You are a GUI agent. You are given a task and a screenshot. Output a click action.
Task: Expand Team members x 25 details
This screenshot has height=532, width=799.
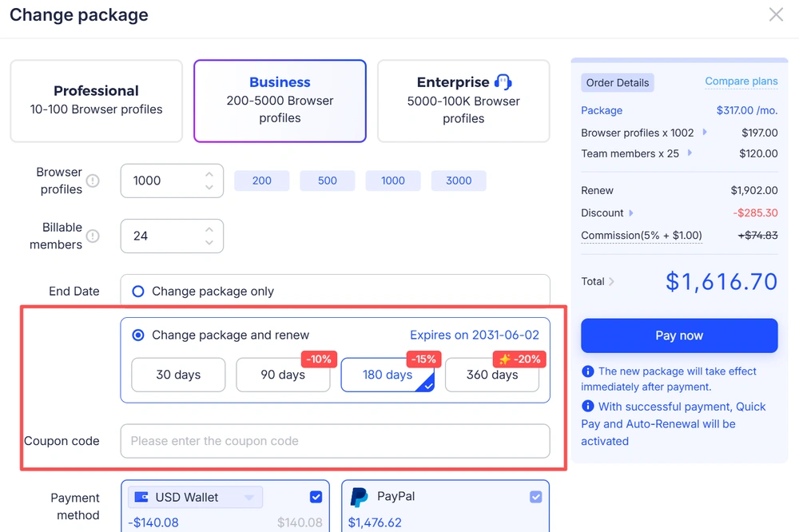point(690,153)
